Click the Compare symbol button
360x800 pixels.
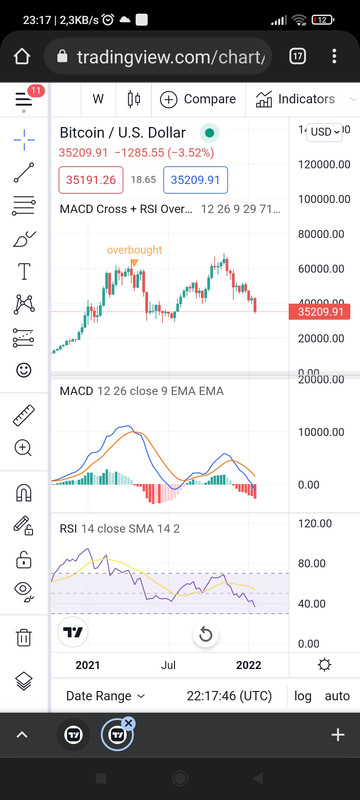point(198,99)
